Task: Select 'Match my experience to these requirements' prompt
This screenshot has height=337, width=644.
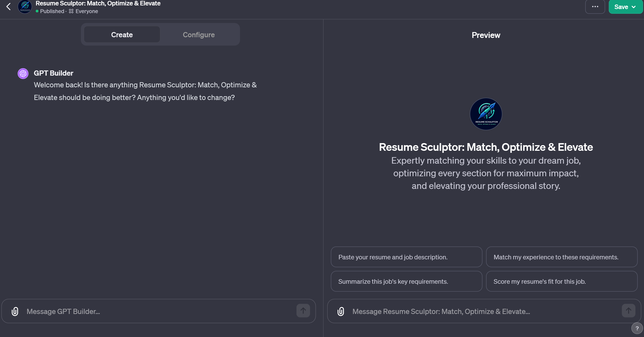Action: pyautogui.click(x=562, y=257)
